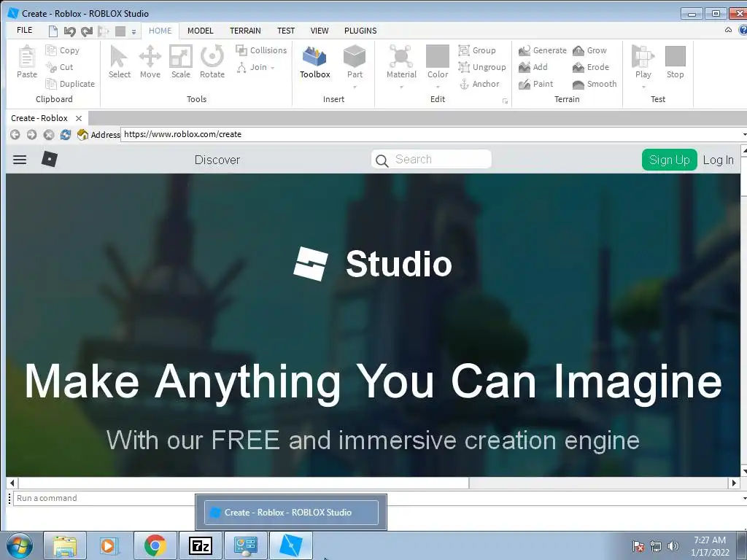The width and height of the screenshot is (747, 560).
Task: Click the Undo arrow in quick access
Action: coord(70,31)
